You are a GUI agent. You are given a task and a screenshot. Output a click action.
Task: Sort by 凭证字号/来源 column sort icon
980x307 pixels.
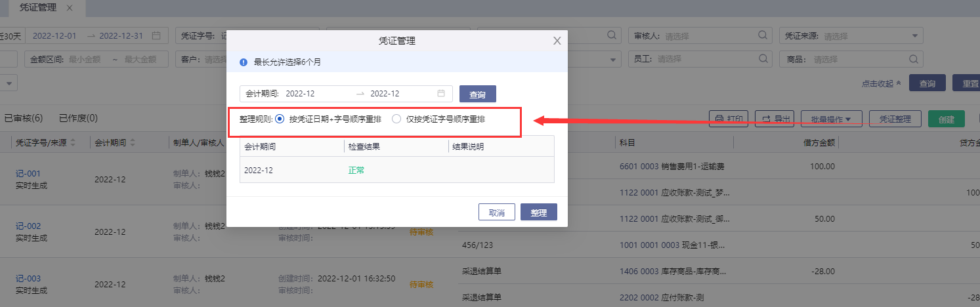(x=73, y=142)
